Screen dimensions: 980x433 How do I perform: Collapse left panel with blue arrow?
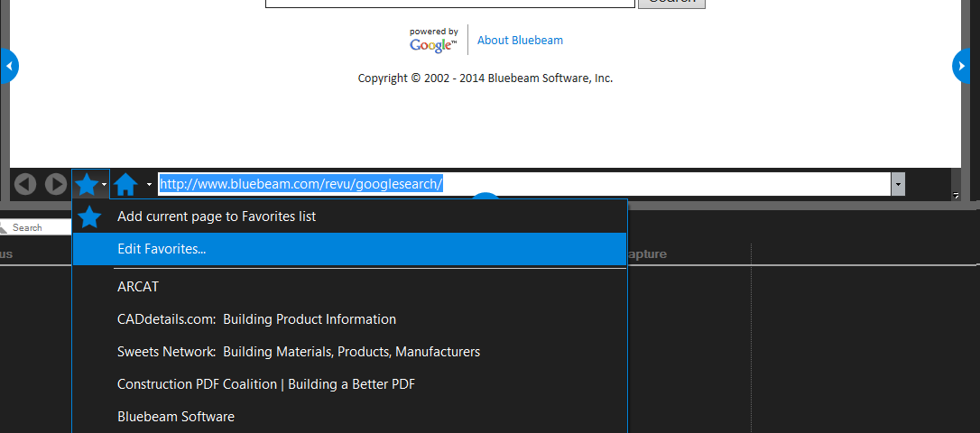(x=9, y=65)
